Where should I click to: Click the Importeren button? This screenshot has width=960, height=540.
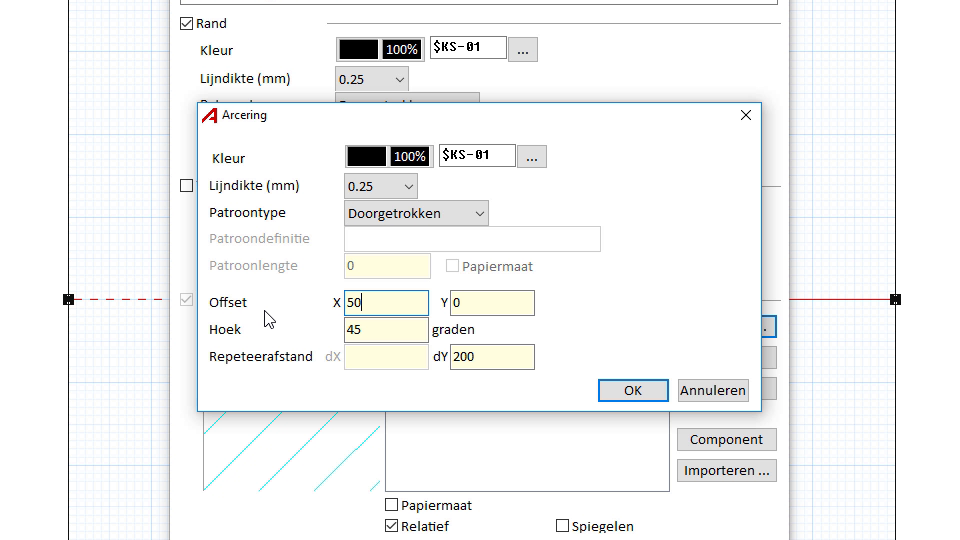(x=726, y=471)
